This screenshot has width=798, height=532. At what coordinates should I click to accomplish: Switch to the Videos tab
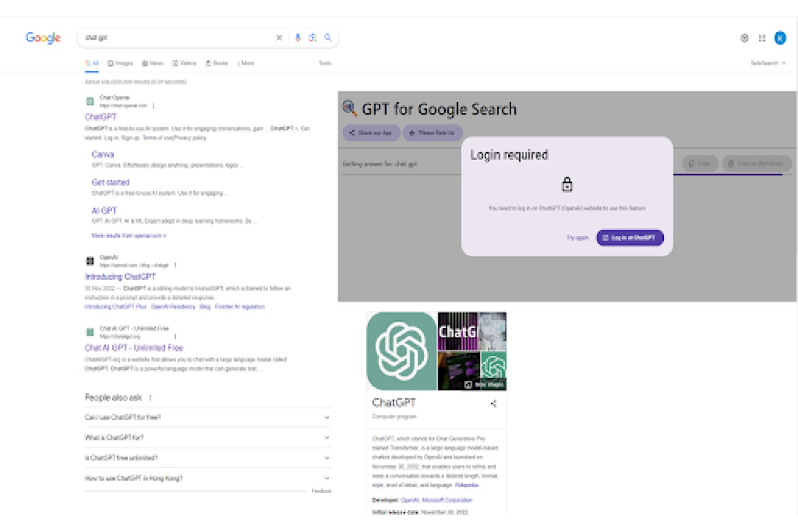pyautogui.click(x=185, y=63)
